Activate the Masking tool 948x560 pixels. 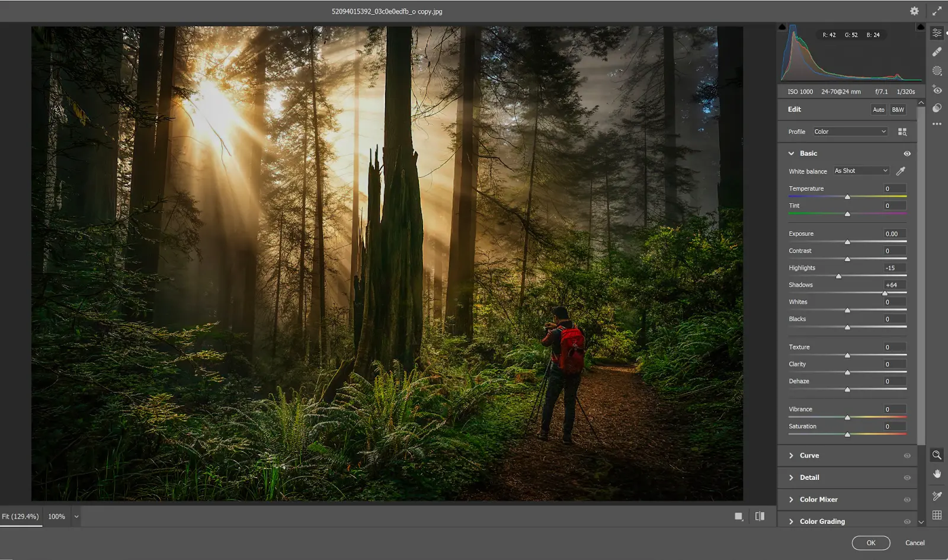(x=937, y=71)
